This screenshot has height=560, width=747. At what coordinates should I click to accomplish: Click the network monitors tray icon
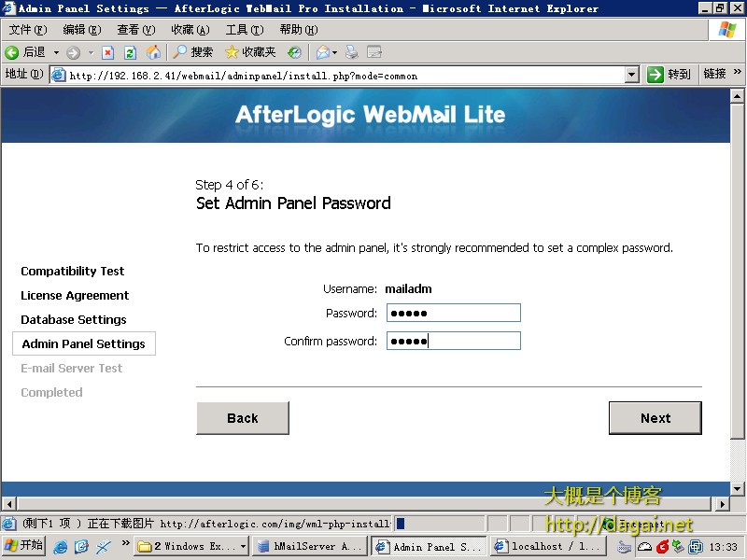coord(696,547)
